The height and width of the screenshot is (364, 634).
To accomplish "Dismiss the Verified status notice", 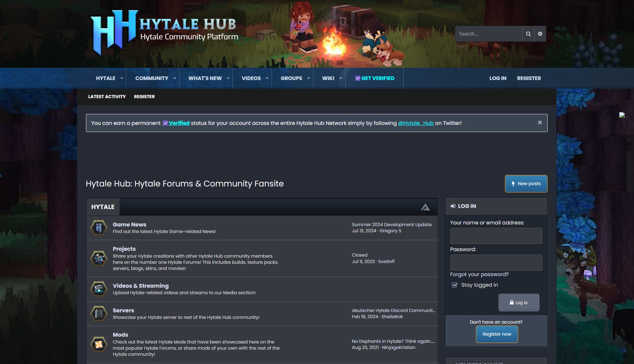I will [x=540, y=122].
